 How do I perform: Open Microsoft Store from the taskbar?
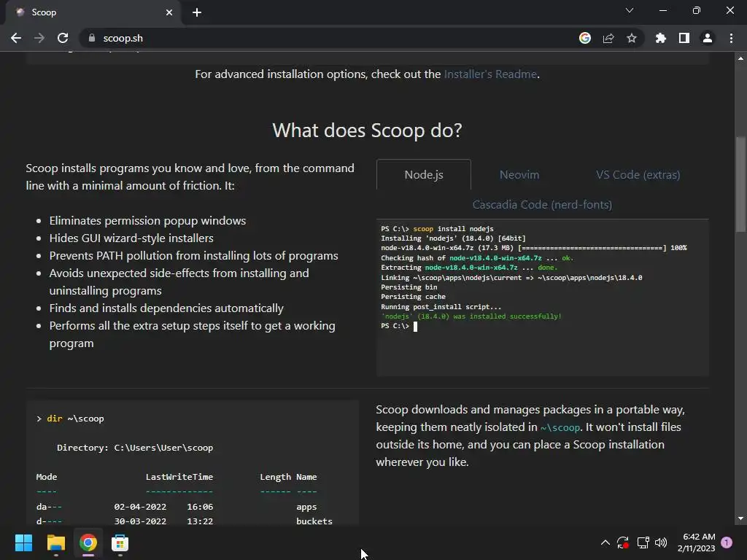120,542
